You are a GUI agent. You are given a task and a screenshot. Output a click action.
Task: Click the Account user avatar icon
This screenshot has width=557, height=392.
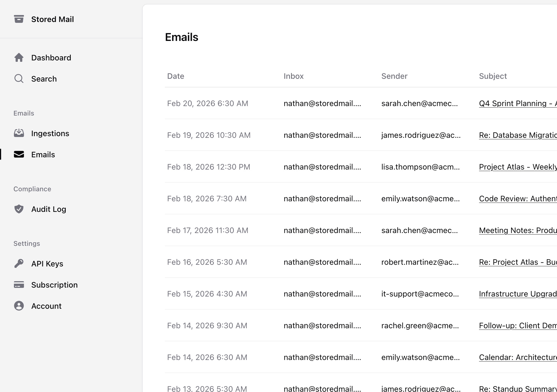19,306
